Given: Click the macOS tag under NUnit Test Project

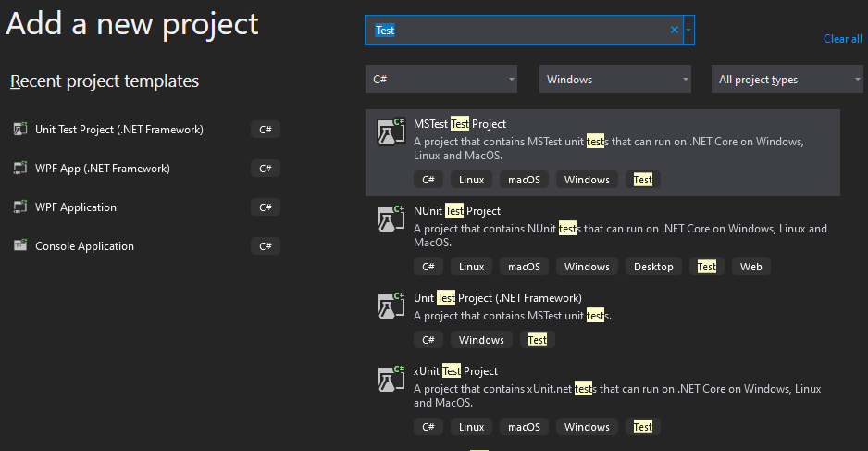Looking at the screenshot, I should [x=525, y=267].
